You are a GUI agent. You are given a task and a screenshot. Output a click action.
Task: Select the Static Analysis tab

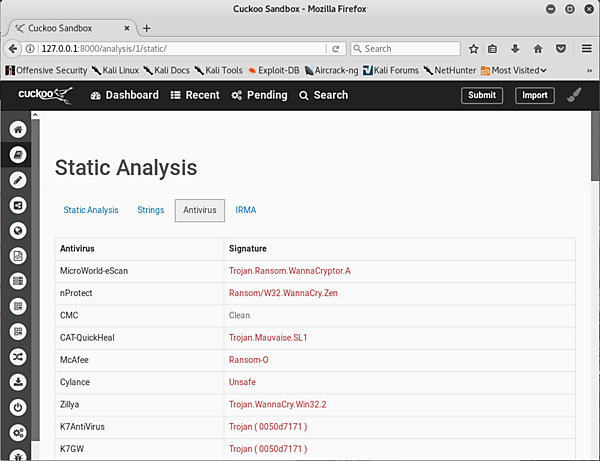tap(90, 210)
